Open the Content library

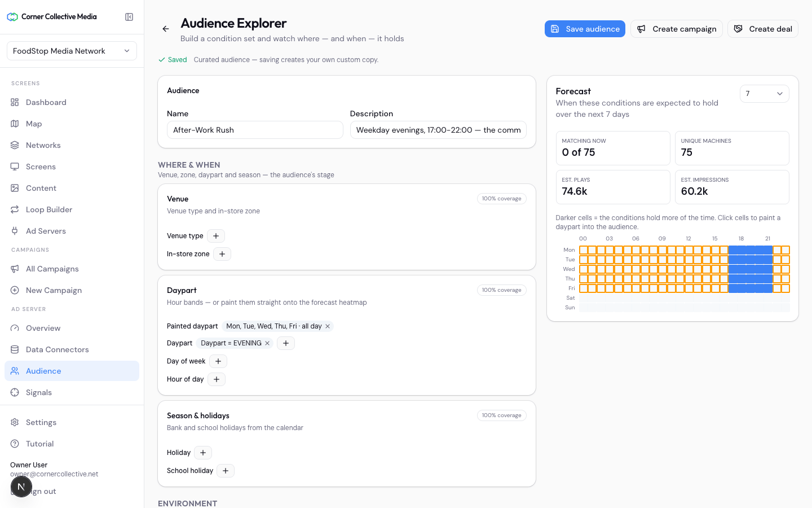(x=72, y=188)
